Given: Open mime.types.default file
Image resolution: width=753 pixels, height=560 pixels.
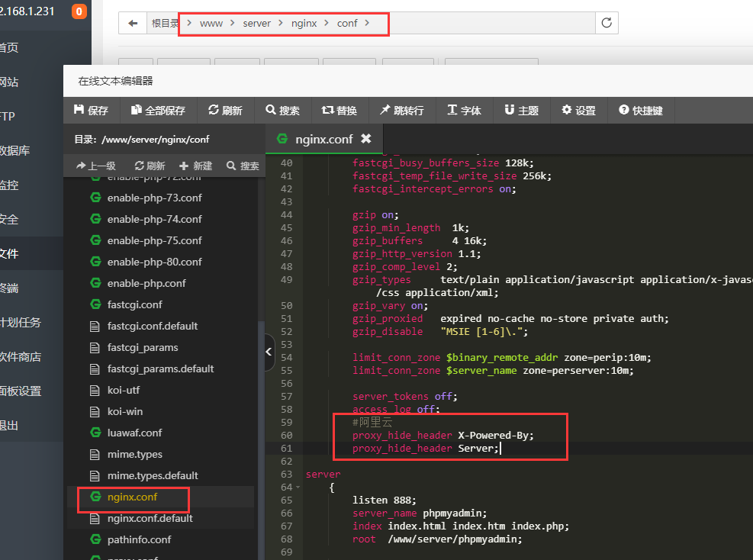Looking at the screenshot, I should point(153,475).
